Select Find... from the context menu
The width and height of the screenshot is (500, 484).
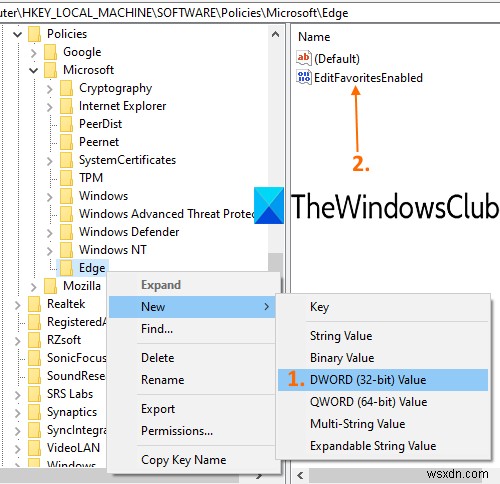pyautogui.click(x=192, y=329)
